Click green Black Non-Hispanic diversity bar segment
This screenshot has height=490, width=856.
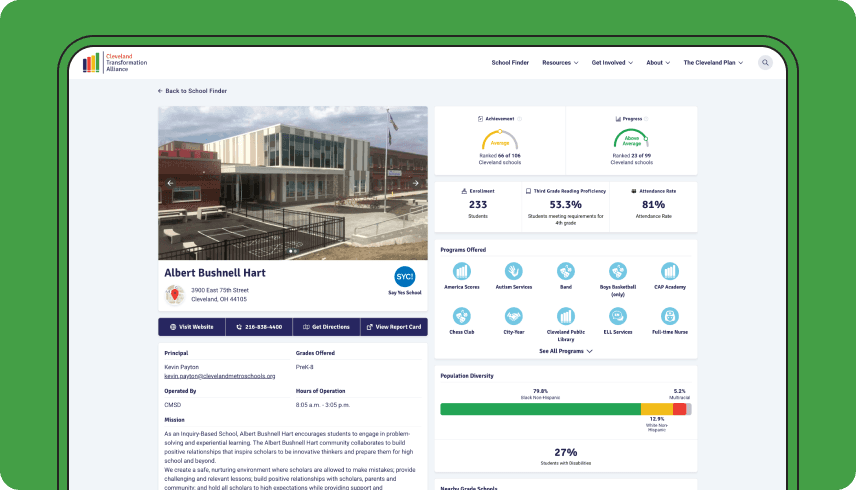(x=540, y=409)
